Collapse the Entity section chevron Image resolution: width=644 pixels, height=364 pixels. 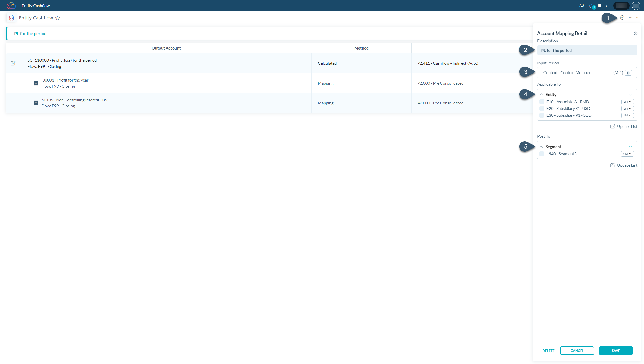coord(541,94)
